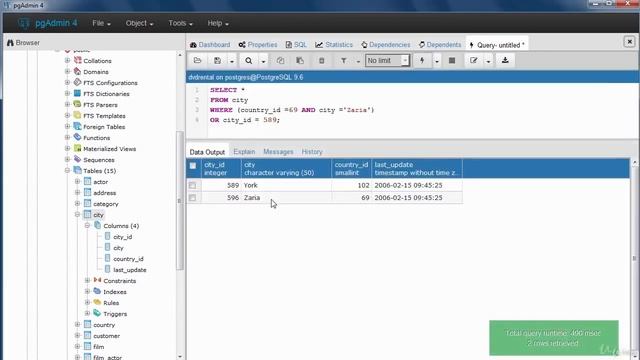Select the country_id column in tree
The width and height of the screenshot is (640, 360).
(128, 259)
